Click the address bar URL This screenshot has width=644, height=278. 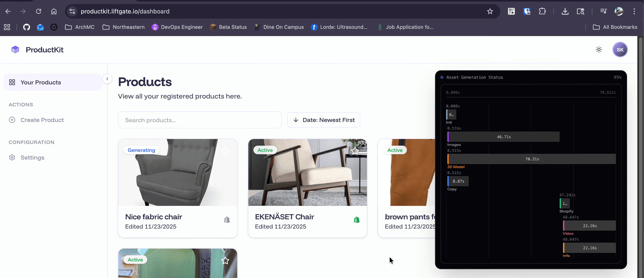pyautogui.click(x=125, y=11)
